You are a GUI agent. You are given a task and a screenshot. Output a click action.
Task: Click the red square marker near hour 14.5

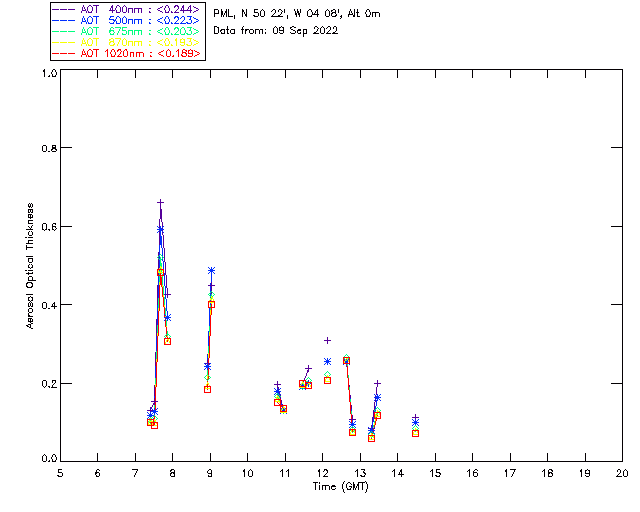416,433
